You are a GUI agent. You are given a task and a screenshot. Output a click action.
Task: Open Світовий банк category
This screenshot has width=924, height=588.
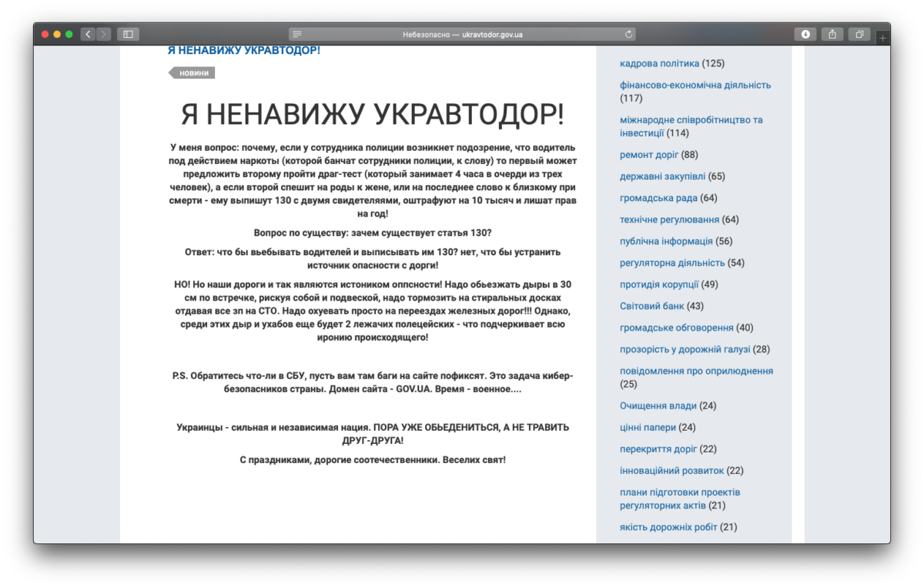[x=651, y=305]
